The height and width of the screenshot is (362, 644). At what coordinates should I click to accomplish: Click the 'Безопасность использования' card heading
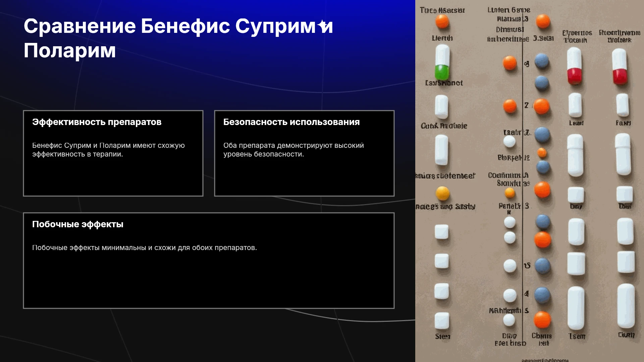[291, 122]
